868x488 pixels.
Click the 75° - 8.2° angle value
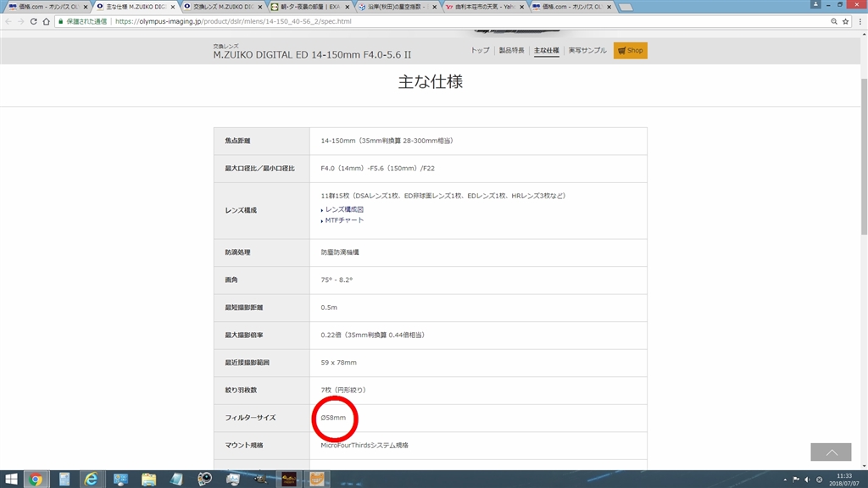click(x=337, y=280)
